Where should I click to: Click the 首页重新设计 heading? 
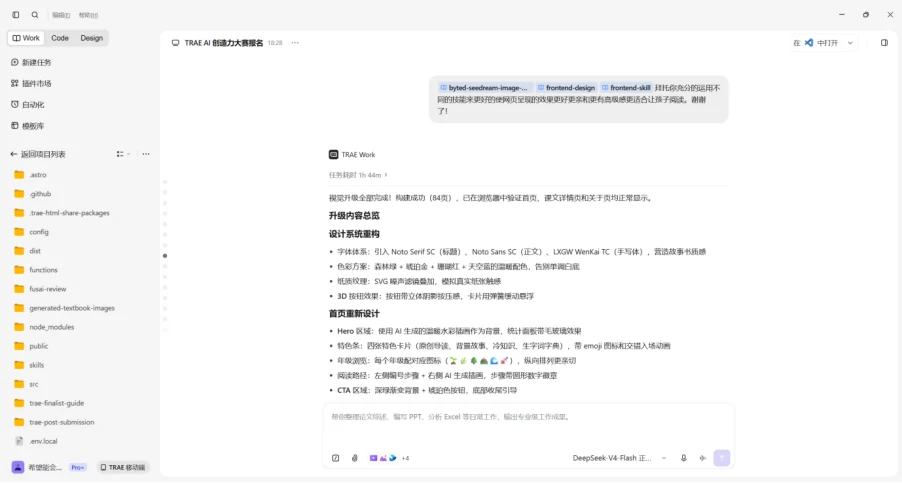pos(354,313)
